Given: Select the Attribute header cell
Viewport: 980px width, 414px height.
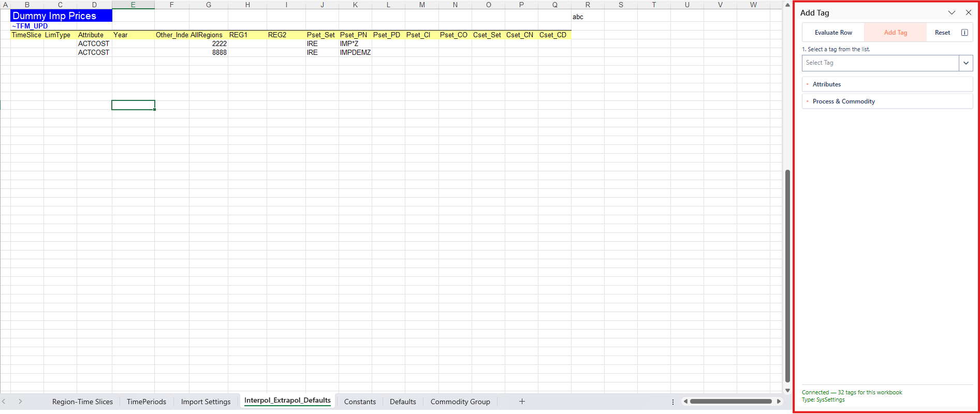Looking at the screenshot, I should point(94,35).
